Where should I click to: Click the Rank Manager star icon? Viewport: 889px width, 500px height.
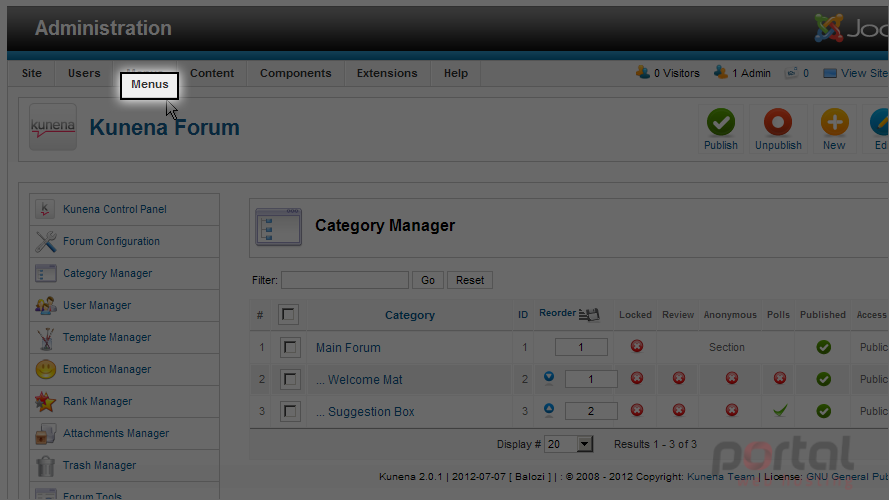(45, 401)
